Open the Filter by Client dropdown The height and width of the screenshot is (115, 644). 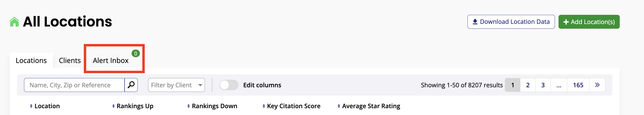176,85
